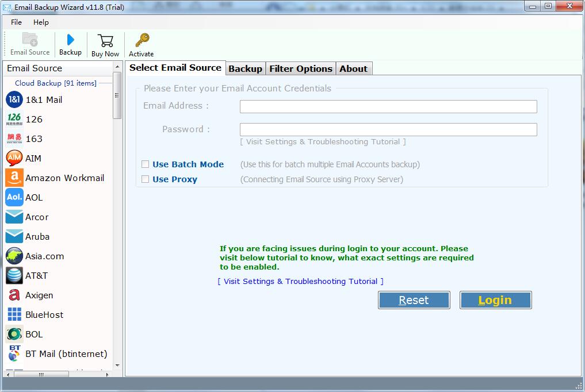Pick the 163 mail icon
Viewport: 585px width, 392px height.
pos(14,139)
